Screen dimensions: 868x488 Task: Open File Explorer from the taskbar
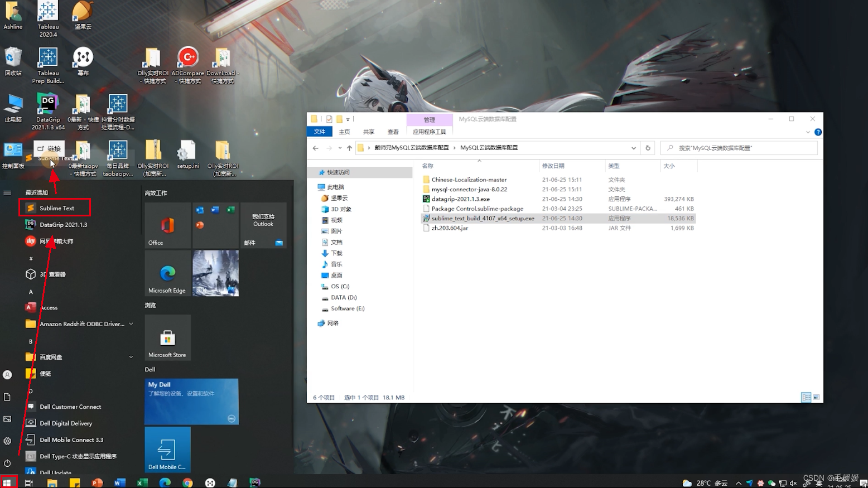pos(52,483)
